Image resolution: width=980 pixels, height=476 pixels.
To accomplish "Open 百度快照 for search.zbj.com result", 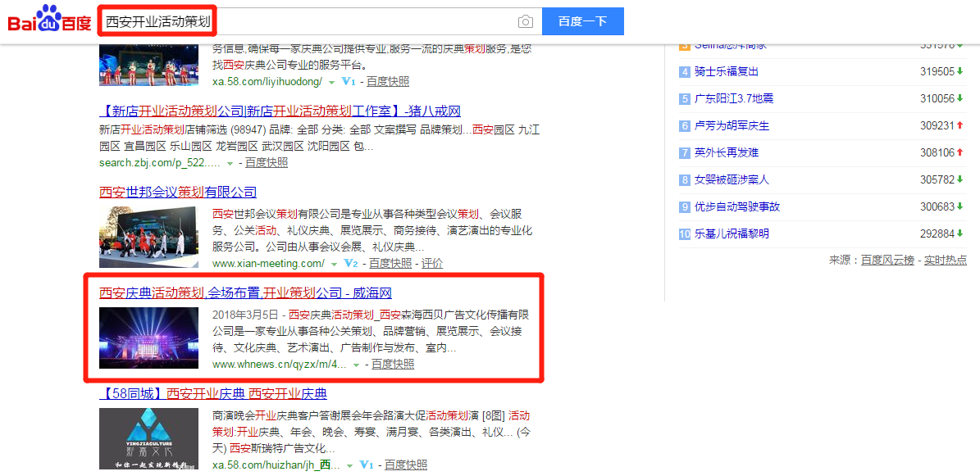I will pyautogui.click(x=267, y=163).
